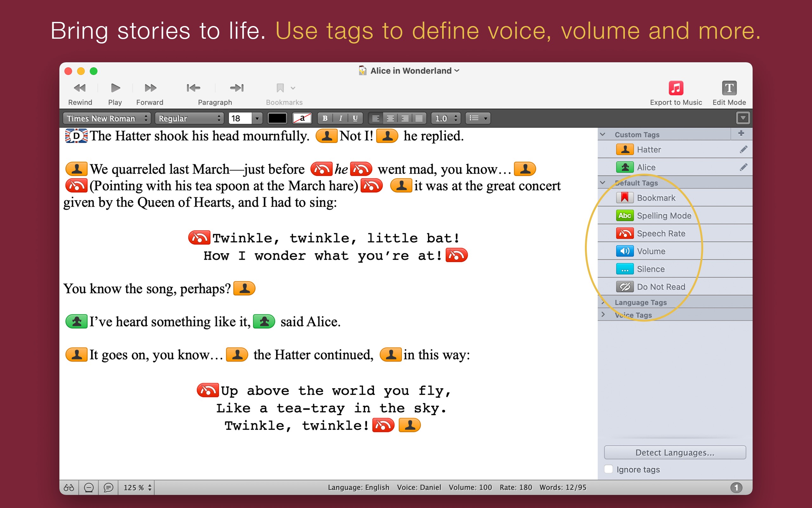
Task: Click Export to Music icon
Action: (x=676, y=88)
